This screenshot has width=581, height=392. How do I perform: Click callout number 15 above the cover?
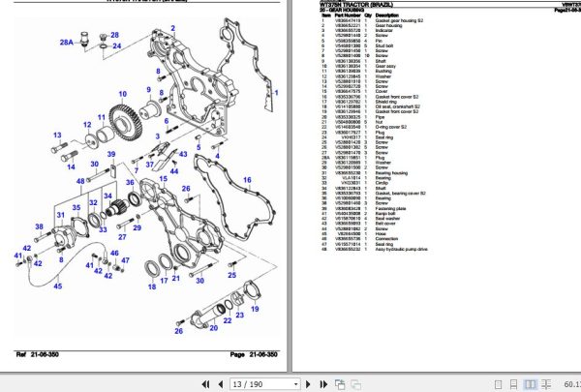[163, 179]
